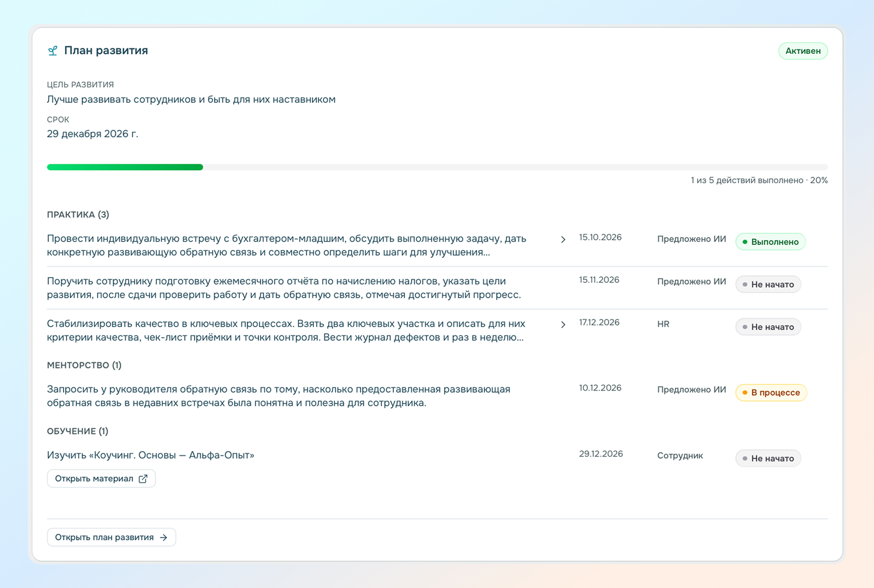
Task: Click Предложено ИИ in the mentoring row
Action: 691,390
